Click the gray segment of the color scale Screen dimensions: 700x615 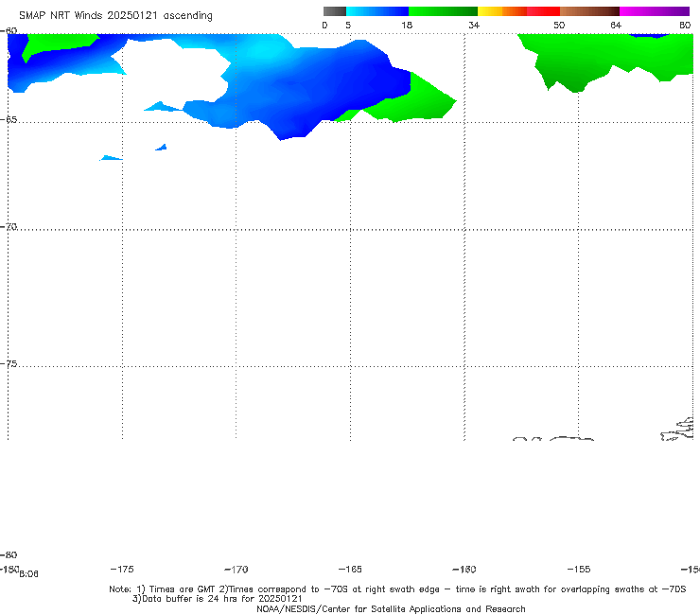coord(335,11)
